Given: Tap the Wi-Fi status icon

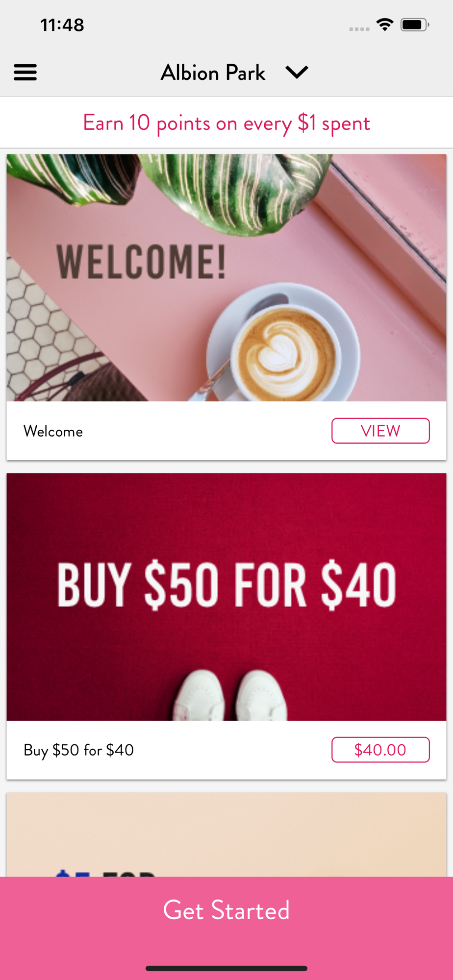Looking at the screenshot, I should pyautogui.click(x=385, y=24).
